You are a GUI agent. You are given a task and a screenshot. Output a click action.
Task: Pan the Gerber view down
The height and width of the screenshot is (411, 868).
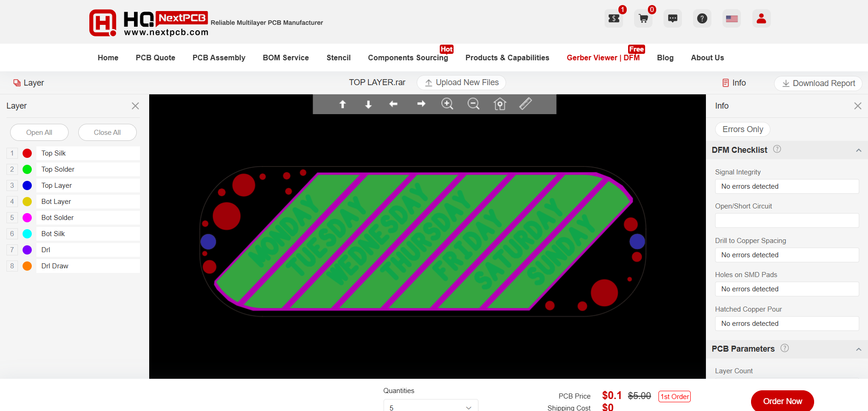[x=368, y=104]
